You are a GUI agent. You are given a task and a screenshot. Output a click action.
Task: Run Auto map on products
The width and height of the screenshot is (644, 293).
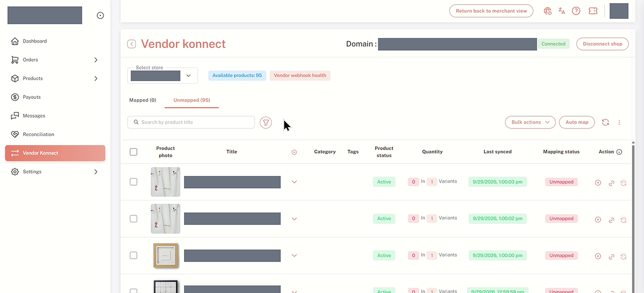coord(577,122)
